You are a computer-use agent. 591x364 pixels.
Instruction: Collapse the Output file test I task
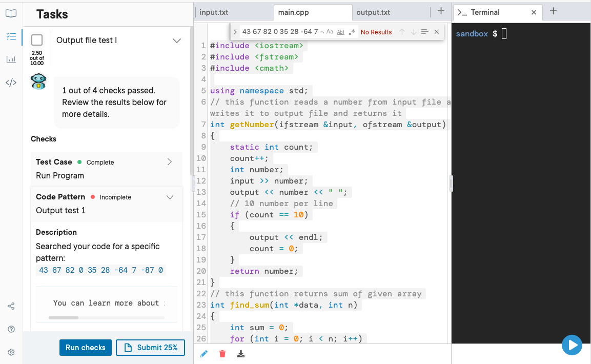click(x=176, y=40)
